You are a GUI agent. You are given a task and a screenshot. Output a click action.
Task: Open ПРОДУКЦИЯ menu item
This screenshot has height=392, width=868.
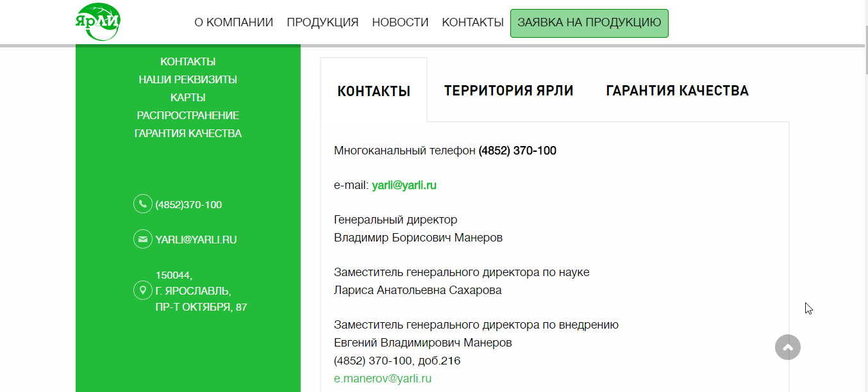point(323,22)
